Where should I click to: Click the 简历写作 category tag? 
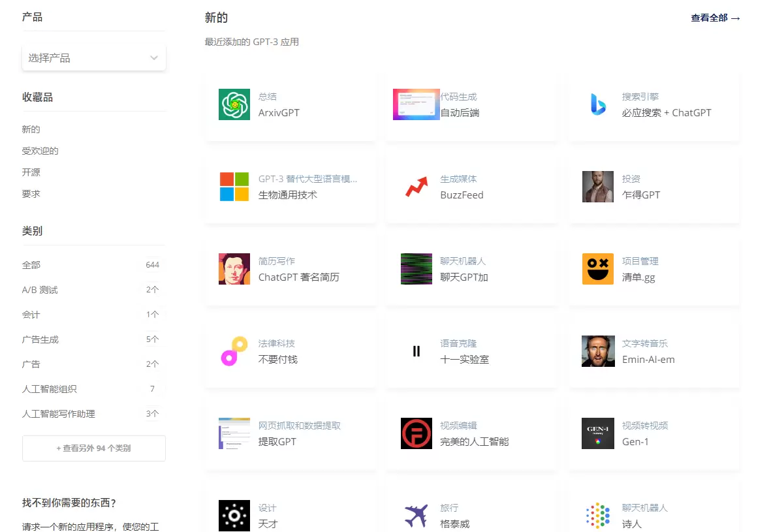pos(277,261)
